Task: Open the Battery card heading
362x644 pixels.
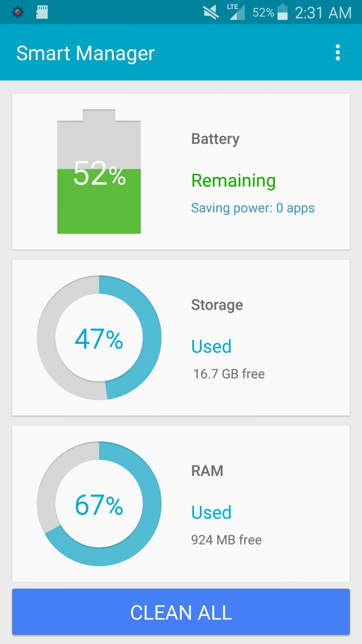Action: click(x=215, y=139)
